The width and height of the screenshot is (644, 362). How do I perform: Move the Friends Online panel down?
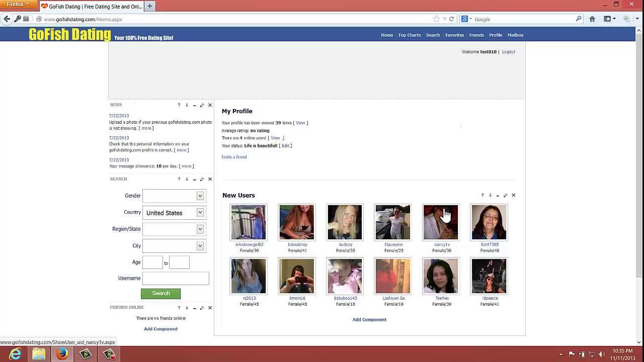tap(187, 308)
